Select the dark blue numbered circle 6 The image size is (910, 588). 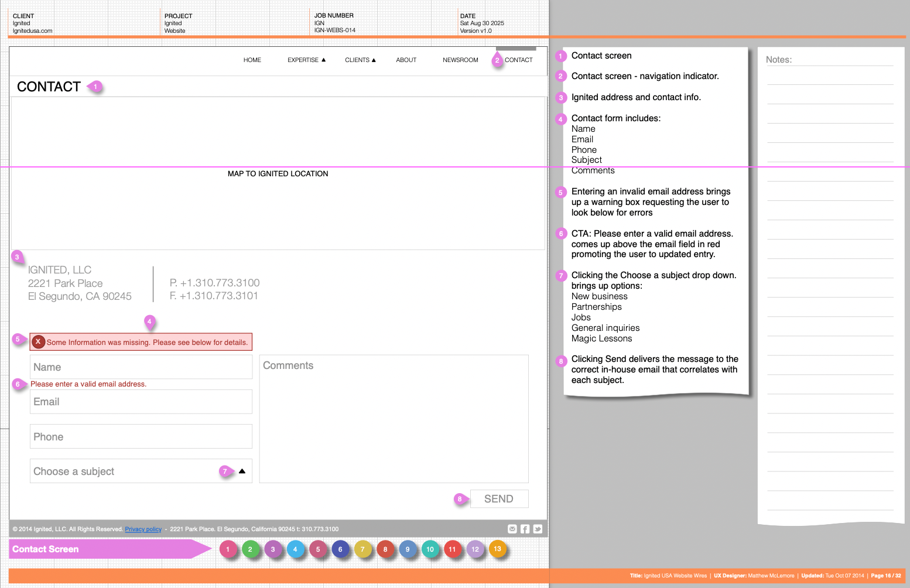(x=340, y=549)
